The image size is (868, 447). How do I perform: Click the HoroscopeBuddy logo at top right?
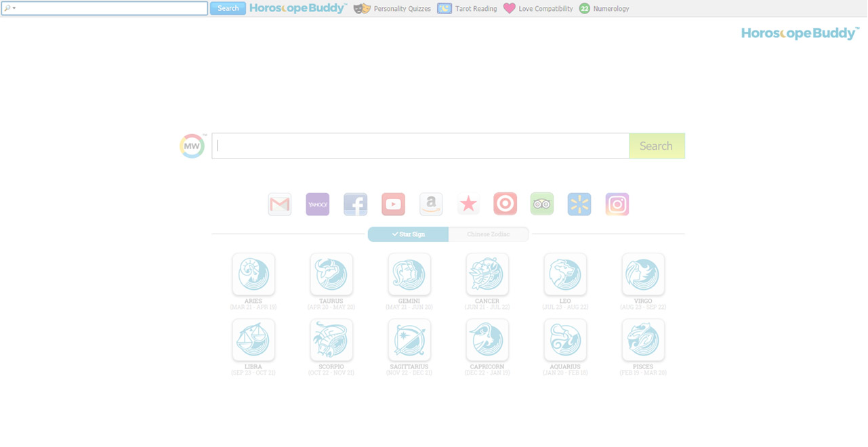(x=800, y=33)
